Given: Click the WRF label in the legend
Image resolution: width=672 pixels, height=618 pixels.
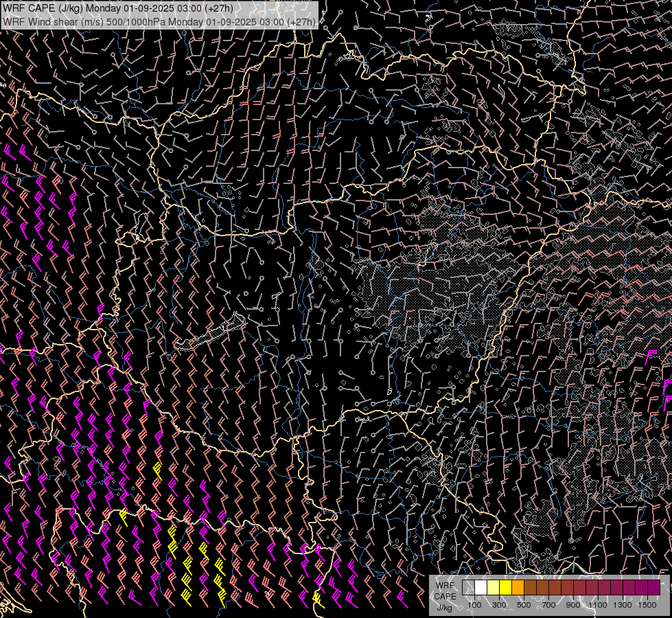Looking at the screenshot, I should 445,586.
